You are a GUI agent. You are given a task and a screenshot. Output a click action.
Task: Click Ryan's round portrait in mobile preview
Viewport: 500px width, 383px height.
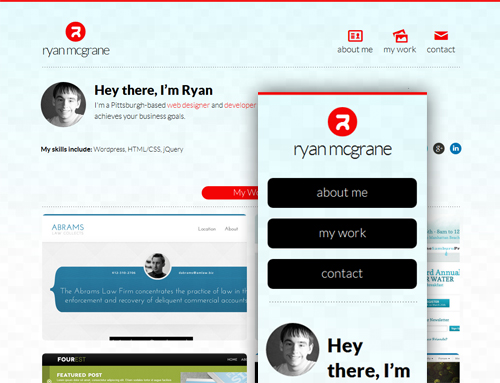(293, 349)
